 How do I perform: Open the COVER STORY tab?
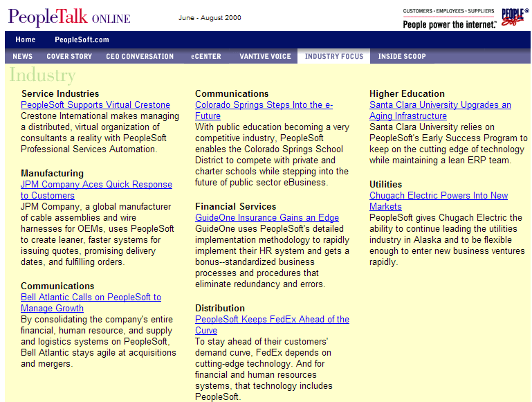(x=69, y=56)
